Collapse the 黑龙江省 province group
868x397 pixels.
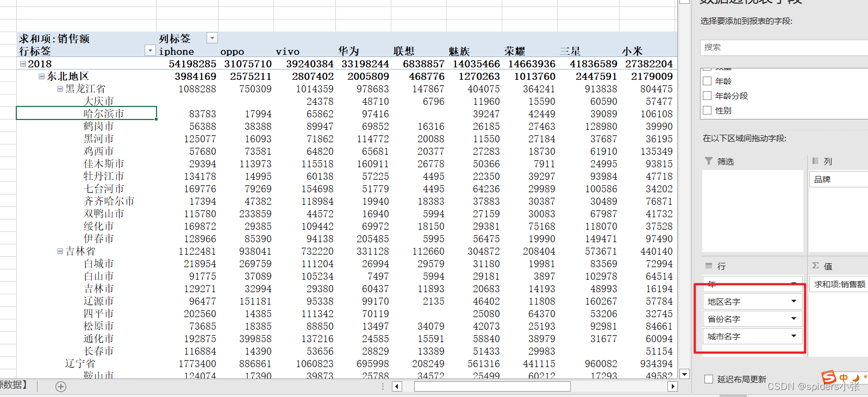(x=60, y=89)
